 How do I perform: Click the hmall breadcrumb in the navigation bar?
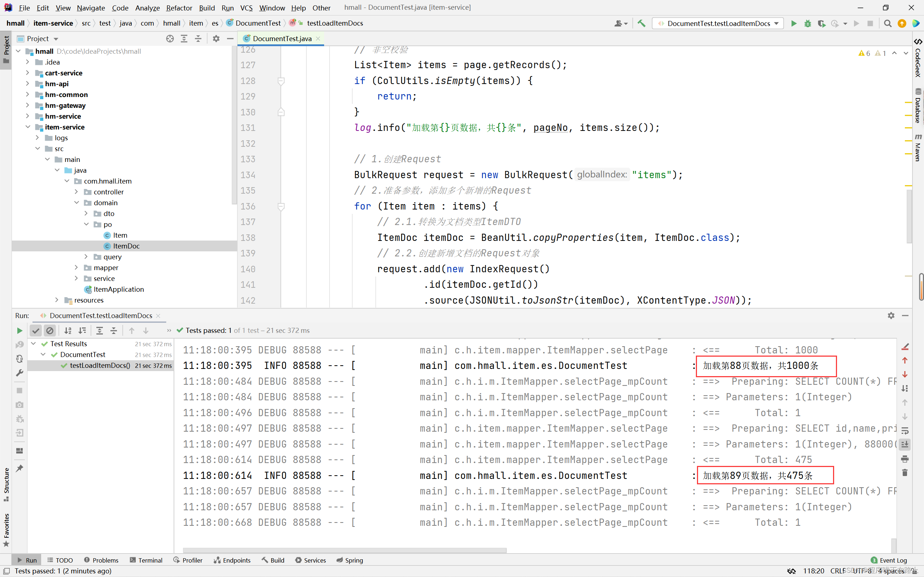(x=15, y=23)
